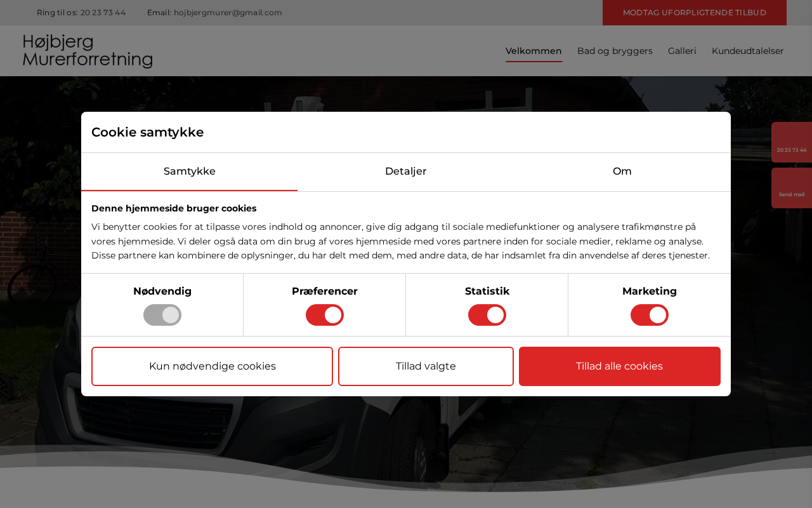Screen dimensions: 812x508
Task: Click the Tillad valgte button
Action: (426, 366)
